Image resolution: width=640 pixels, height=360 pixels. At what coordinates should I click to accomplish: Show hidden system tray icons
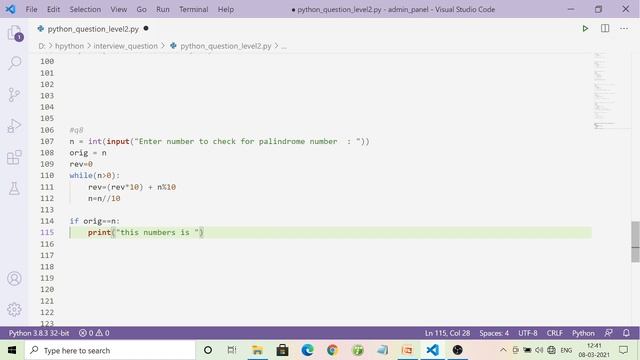[503, 350]
